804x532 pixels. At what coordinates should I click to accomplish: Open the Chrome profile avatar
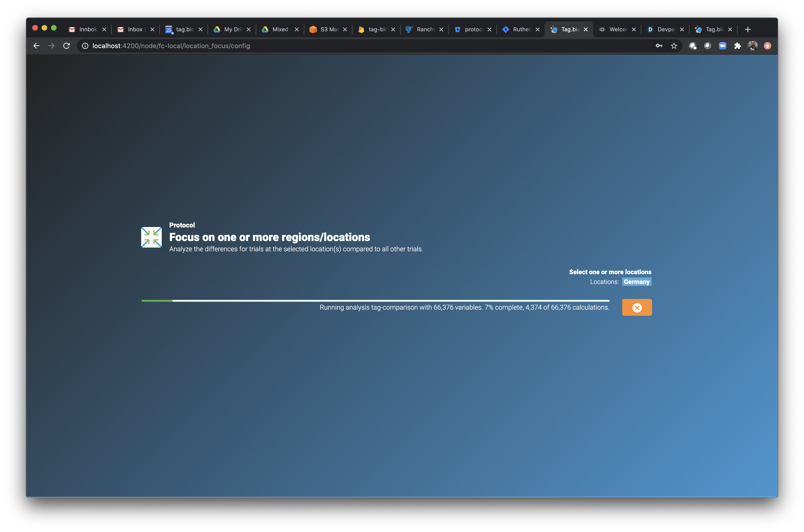[752, 46]
